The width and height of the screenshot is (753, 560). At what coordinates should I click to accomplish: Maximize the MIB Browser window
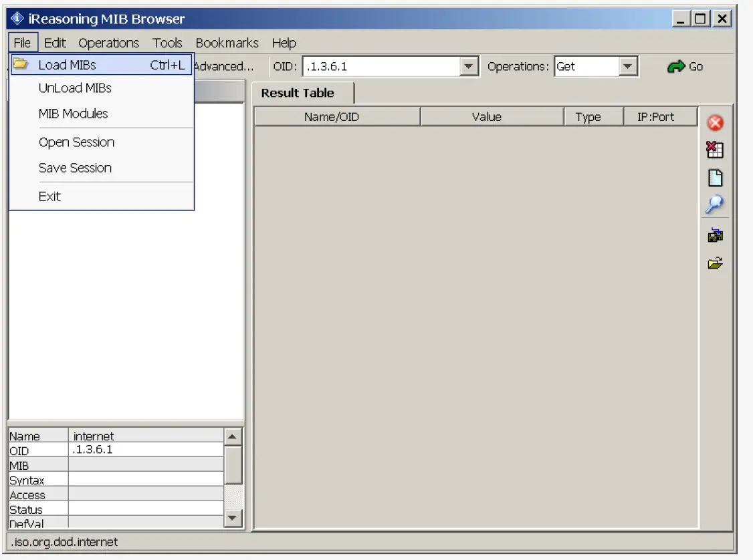[x=700, y=19]
